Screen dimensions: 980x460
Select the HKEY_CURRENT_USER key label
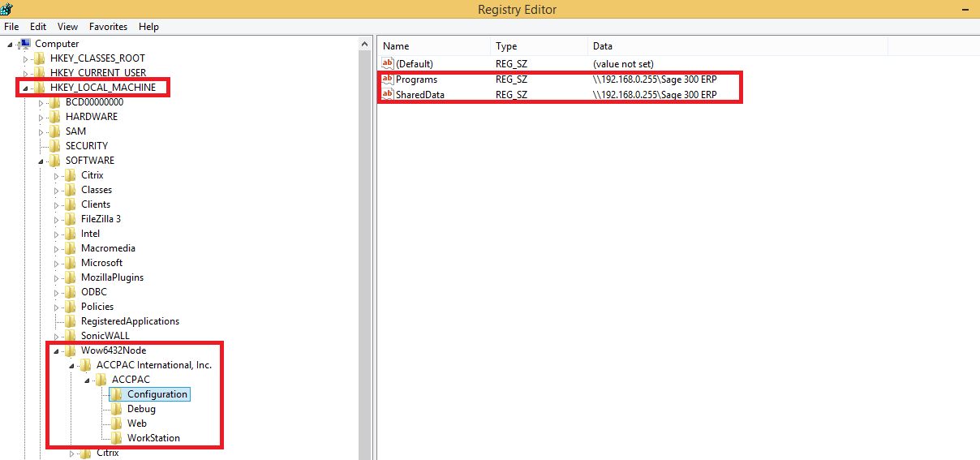(x=98, y=73)
